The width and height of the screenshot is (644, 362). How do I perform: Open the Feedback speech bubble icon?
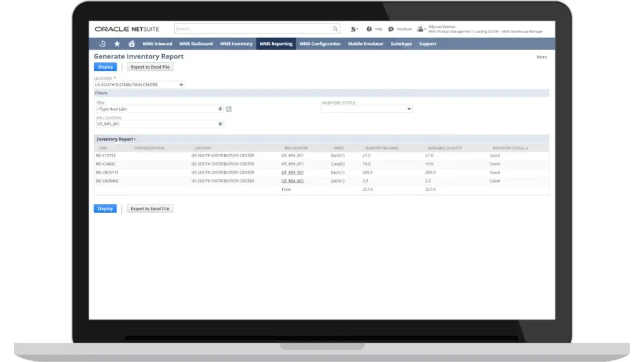click(391, 29)
